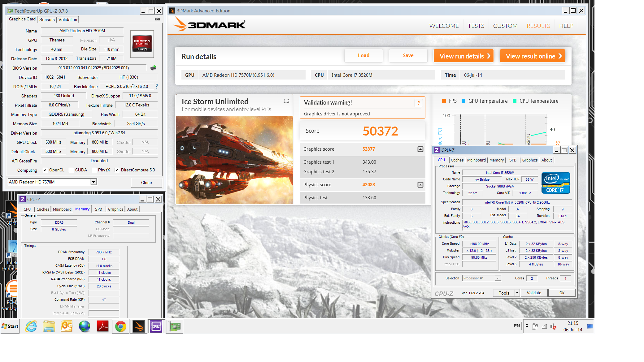
Task: Open the AMD Radeon HD 7570M GPU dropdown
Action: pos(93,182)
